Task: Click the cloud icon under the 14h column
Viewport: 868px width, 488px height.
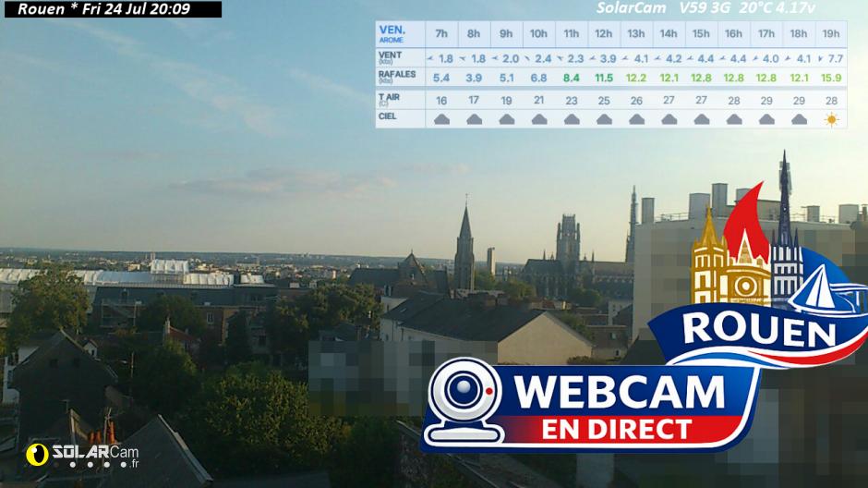Action: coord(669,119)
